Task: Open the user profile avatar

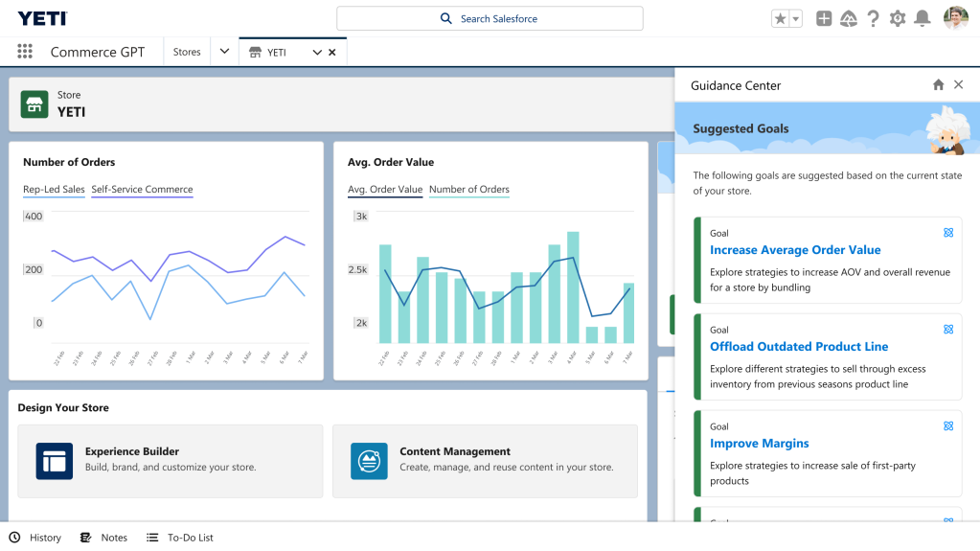Action: coord(955,18)
